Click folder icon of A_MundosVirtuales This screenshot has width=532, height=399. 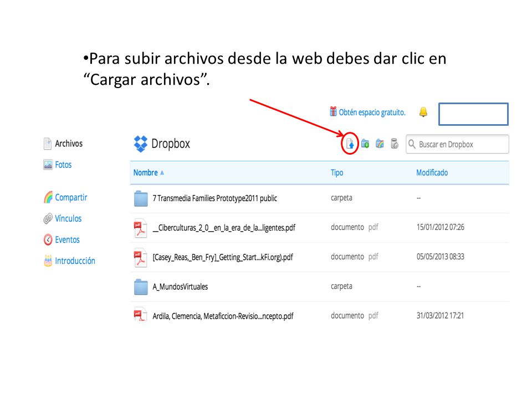[x=141, y=287]
